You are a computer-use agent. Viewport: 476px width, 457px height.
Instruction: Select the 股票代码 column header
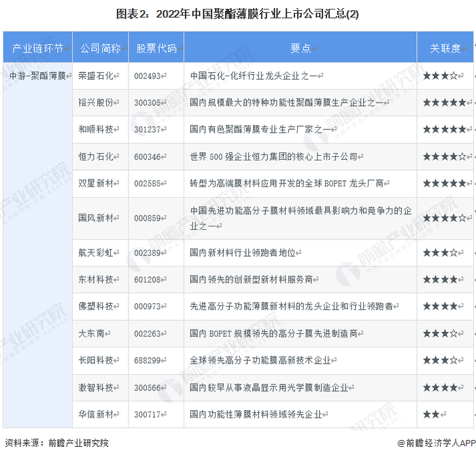click(x=156, y=48)
